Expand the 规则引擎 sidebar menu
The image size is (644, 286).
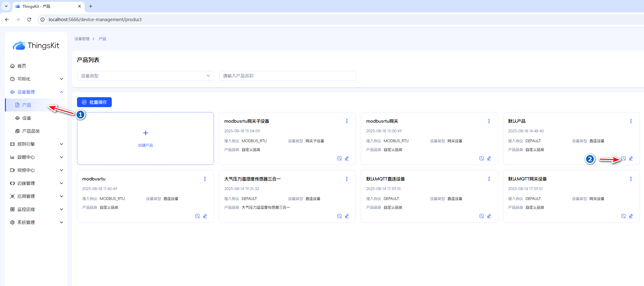36,144
